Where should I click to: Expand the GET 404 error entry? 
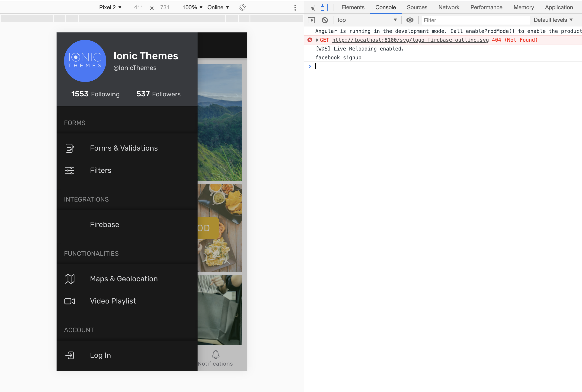pos(317,40)
